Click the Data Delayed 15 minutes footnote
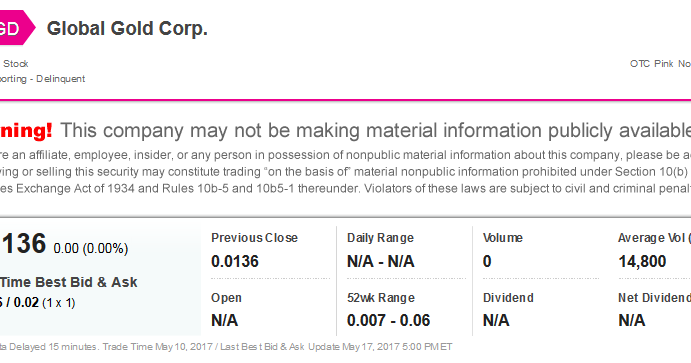 click(49, 347)
